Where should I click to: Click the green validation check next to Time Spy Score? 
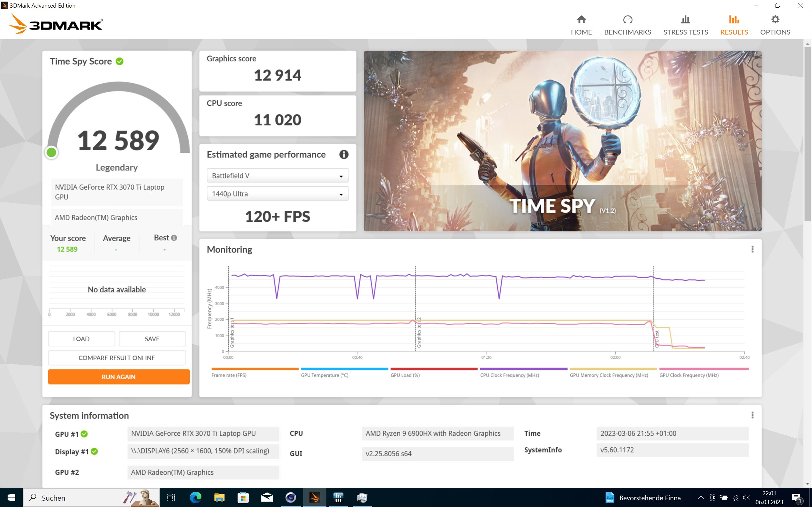(x=120, y=61)
